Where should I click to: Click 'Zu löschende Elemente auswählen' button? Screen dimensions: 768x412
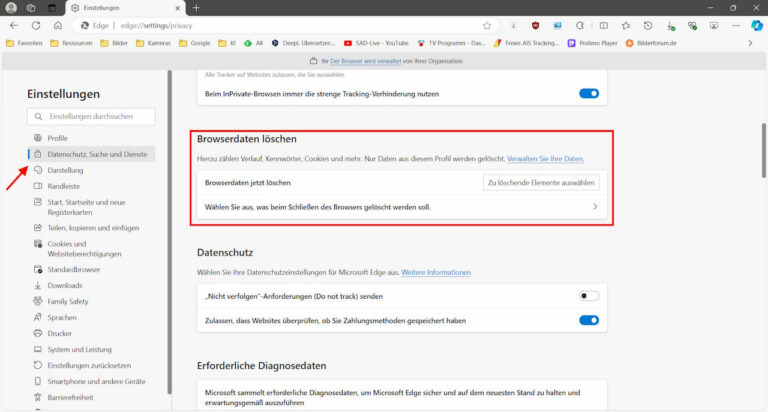(541, 183)
